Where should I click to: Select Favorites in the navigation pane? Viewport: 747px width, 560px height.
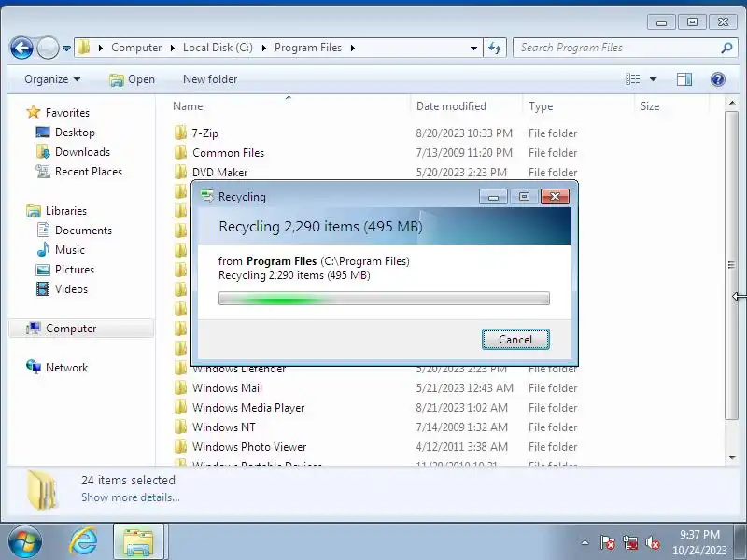click(x=67, y=113)
